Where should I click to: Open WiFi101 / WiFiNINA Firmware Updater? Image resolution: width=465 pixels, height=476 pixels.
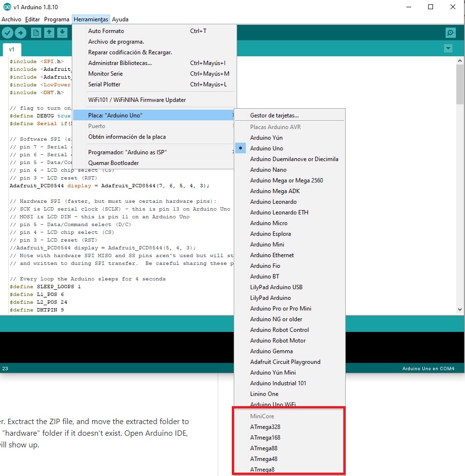point(154,99)
